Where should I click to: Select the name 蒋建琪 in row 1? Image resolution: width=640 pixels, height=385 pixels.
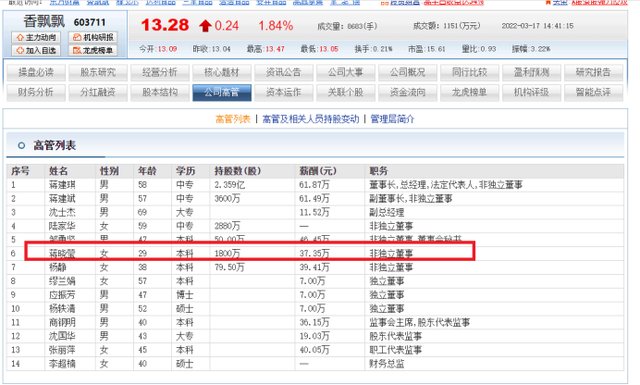click(62, 185)
